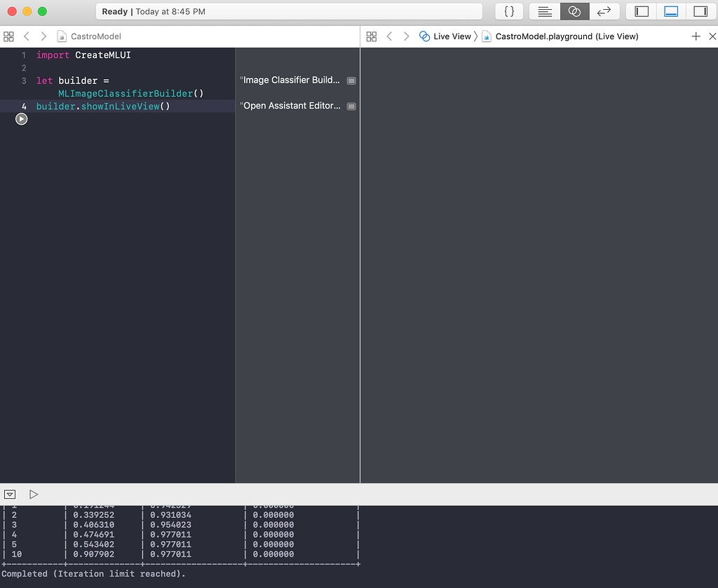This screenshot has width=718, height=588.
Task: Click the import keyword on line 1
Action: click(x=53, y=55)
